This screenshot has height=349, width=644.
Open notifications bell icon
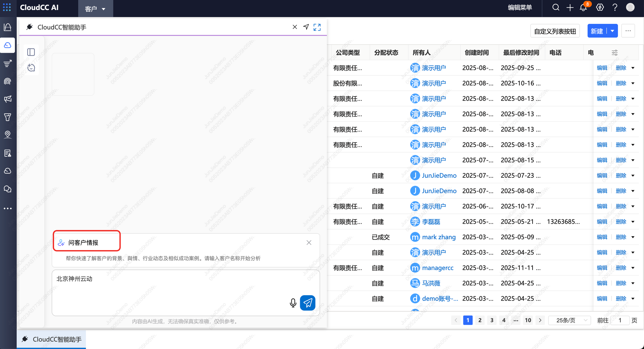pyautogui.click(x=583, y=8)
